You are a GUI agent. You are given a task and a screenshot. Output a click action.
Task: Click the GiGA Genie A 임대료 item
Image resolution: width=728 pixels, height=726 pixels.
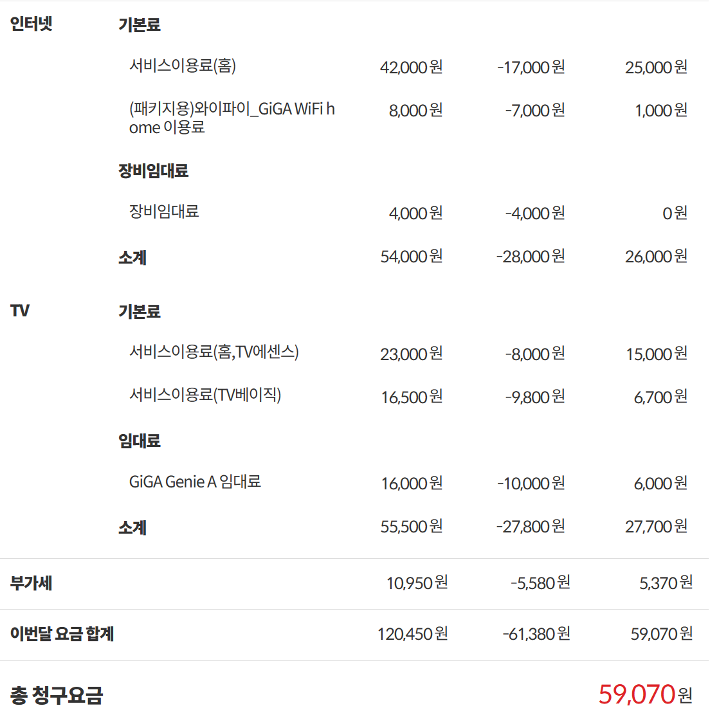(195, 482)
